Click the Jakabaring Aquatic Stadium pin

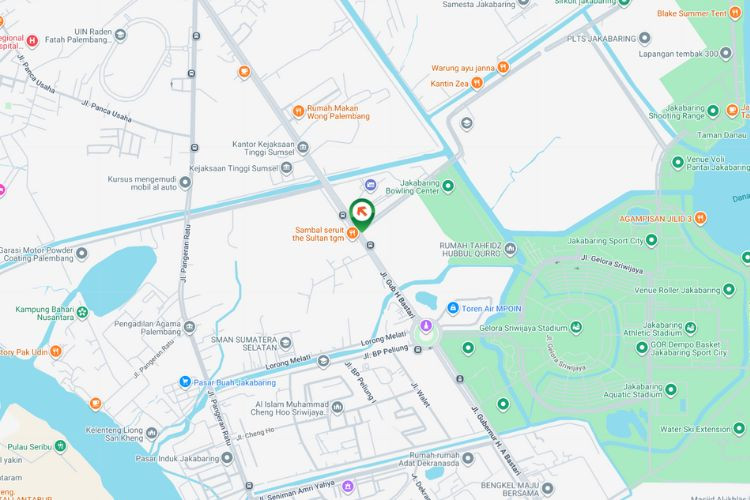pos(671,390)
